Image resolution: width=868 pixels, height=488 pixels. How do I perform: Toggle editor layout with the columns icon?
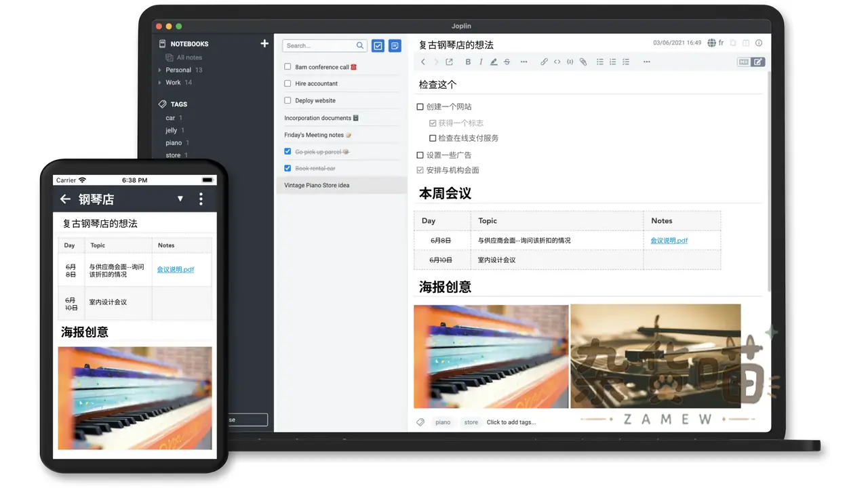746,43
